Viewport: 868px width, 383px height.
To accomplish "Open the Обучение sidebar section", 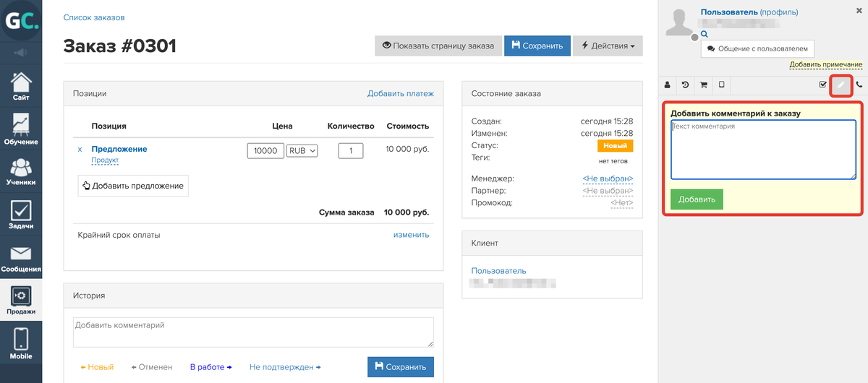I will (x=21, y=129).
